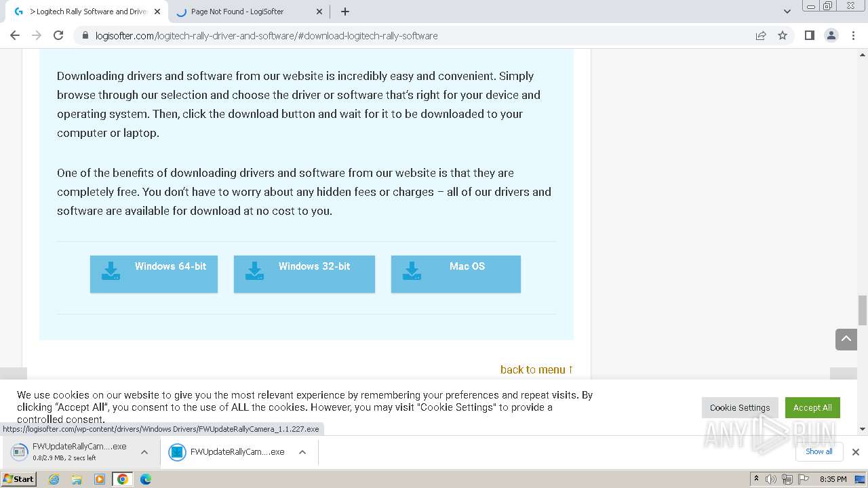Click the browser forward arrow
The width and height of the screenshot is (868, 488).
(37, 35)
